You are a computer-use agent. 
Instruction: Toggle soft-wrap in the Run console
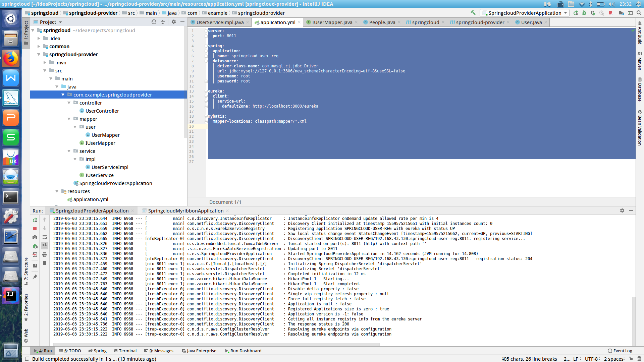[x=45, y=237]
